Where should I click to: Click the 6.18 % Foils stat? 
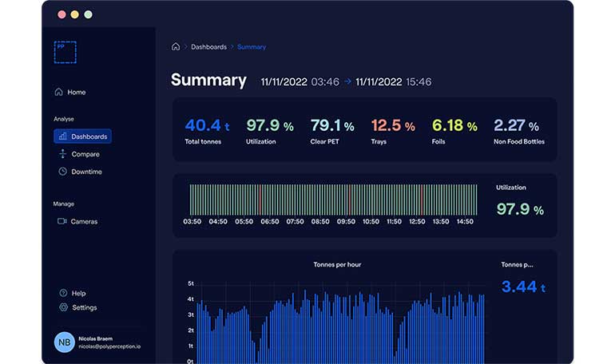click(454, 131)
